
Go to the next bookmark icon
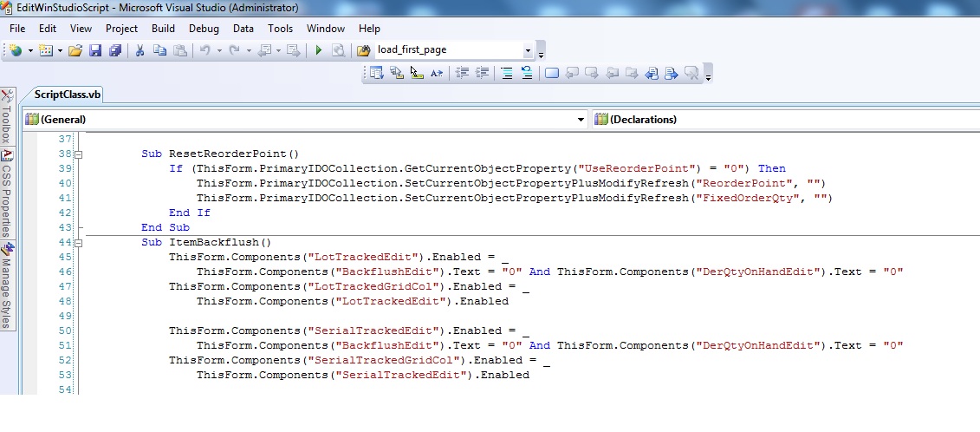pos(591,73)
